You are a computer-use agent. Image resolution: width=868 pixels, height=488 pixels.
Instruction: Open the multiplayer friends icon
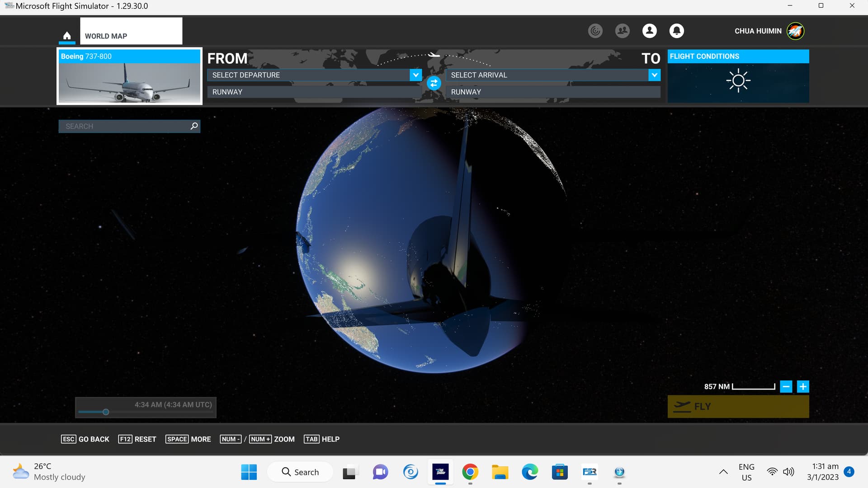(622, 31)
